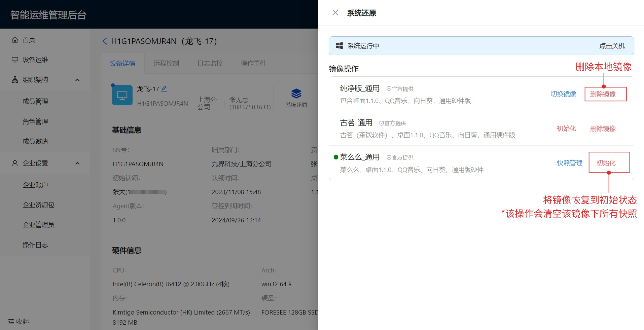Click the home icon beside 首页

[15, 40]
